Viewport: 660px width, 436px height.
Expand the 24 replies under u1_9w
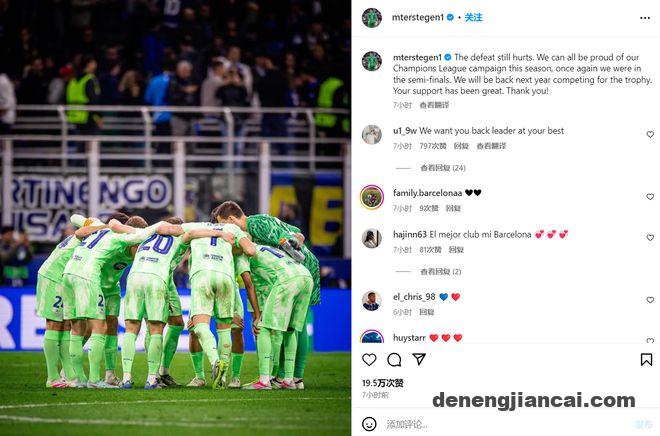coord(443,168)
